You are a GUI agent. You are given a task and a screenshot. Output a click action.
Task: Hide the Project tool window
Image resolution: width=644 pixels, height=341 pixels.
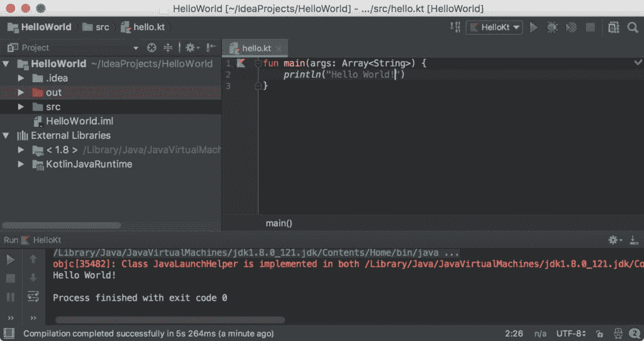tap(211, 48)
